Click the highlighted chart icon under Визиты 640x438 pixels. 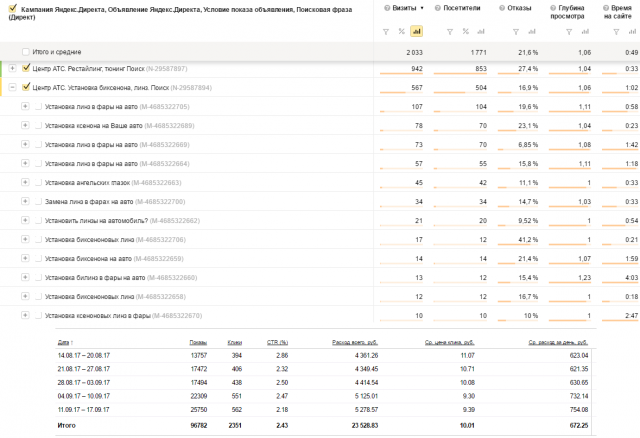(x=416, y=31)
